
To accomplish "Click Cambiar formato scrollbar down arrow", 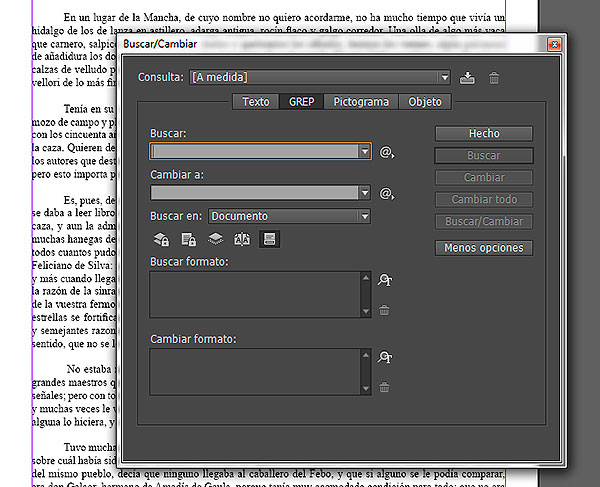I will [x=366, y=389].
